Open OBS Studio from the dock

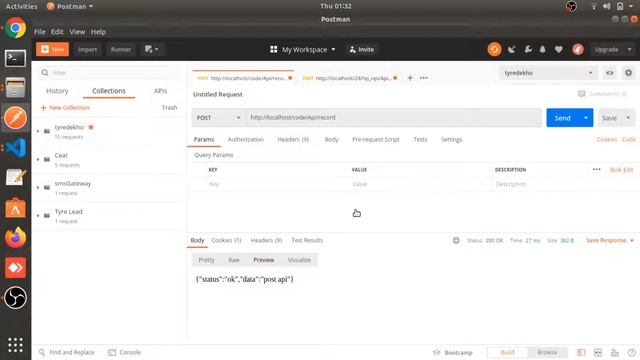tap(16, 298)
